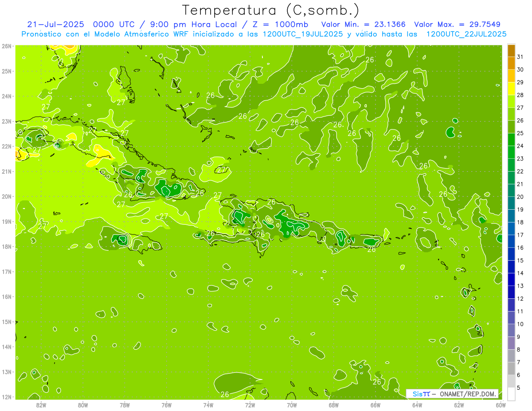Click the '68W' longitude label
The image size is (532, 411).
click(x=334, y=405)
